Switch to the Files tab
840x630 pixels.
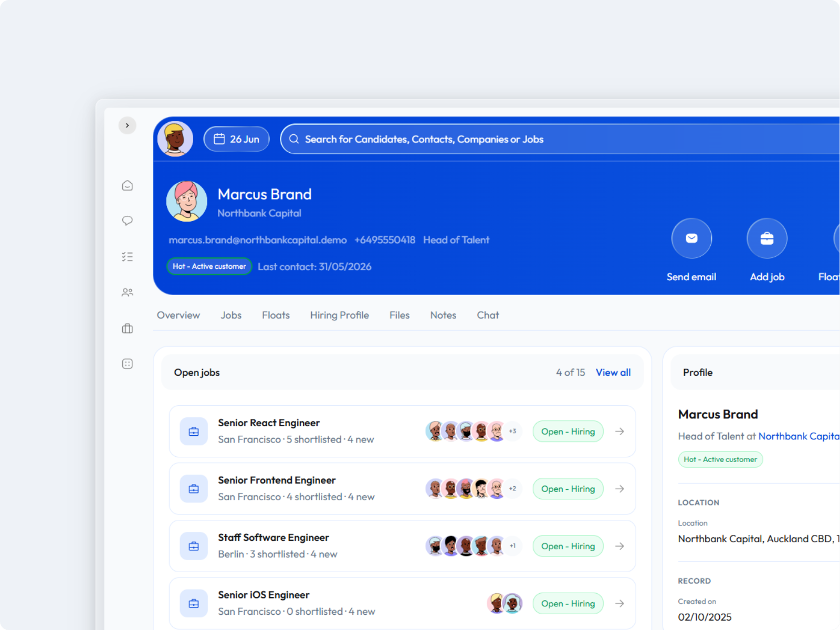pos(400,315)
